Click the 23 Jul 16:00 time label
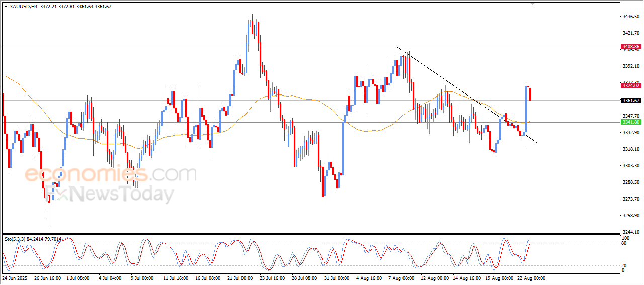The width and height of the screenshot is (644, 285). click(x=272, y=278)
